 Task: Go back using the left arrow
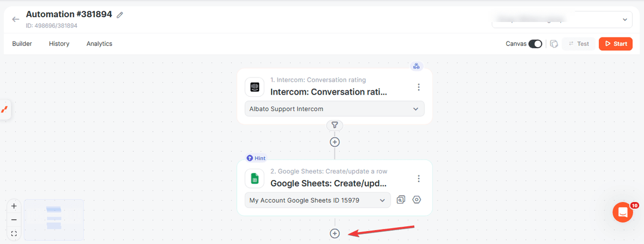[x=16, y=19]
